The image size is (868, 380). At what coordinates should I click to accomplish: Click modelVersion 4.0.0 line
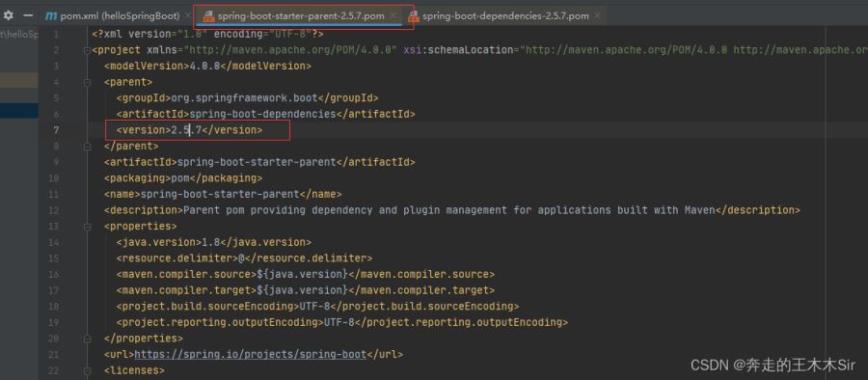(x=207, y=66)
